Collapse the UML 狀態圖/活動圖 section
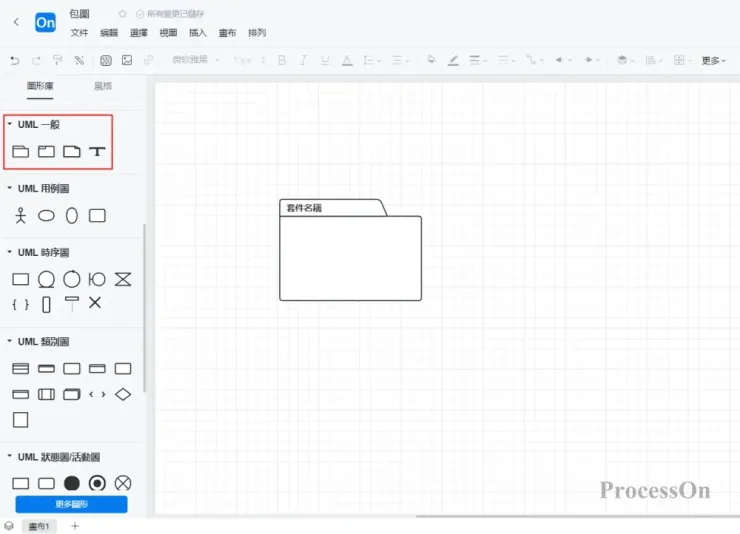Screen dimensions: 740x534 point(9,456)
